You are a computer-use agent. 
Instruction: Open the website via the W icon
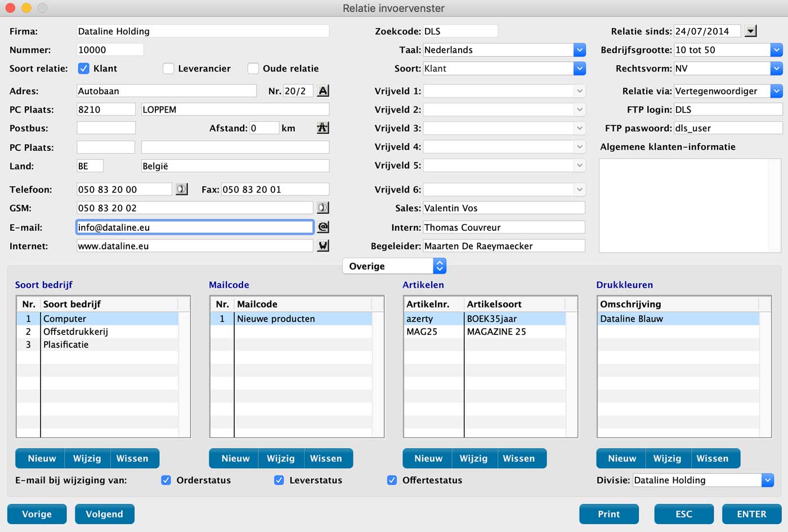pos(323,245)
